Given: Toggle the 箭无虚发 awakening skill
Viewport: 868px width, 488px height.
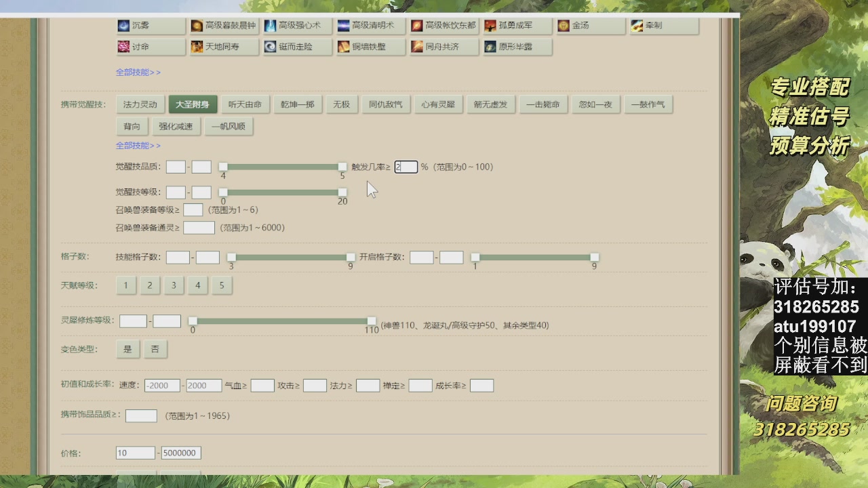Looking at the screenshot, I should 490,104.
